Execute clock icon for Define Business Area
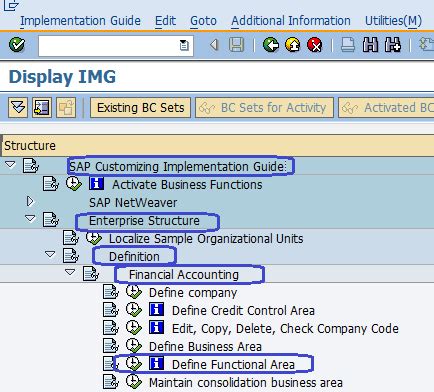Screen dimensions: 434x392 134,346
